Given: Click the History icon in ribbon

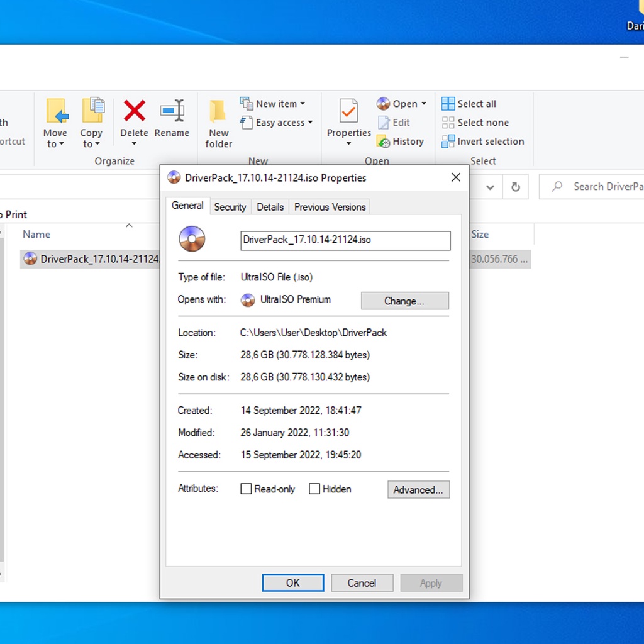Looking at the screenshot, I should [383, 142].
